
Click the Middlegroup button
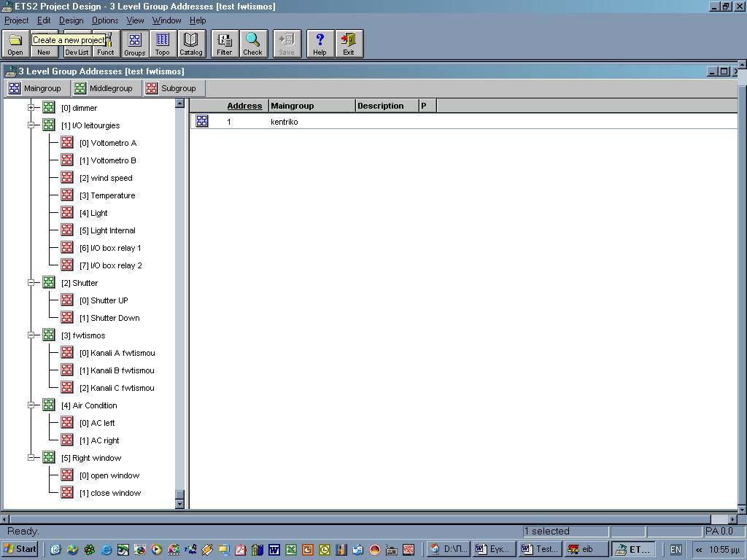coord(106,88)
